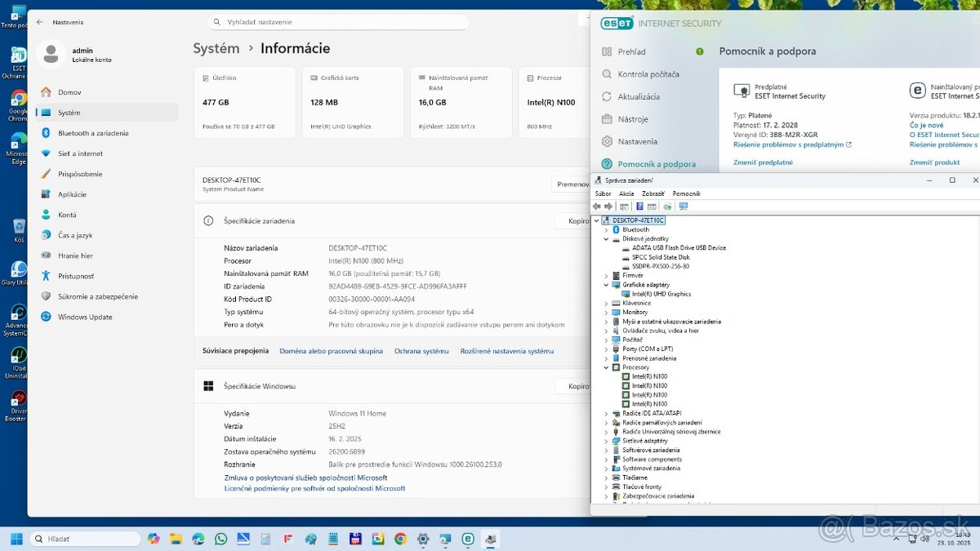The image size is (980, 551).
Task: Open the Zobraziť menu in Device Manager
Action: [653, 193]
